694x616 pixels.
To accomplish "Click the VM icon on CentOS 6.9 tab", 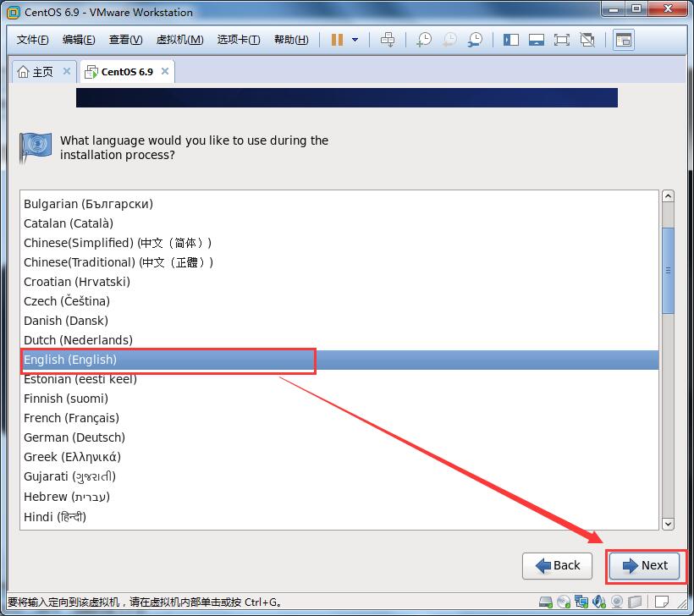I will [x=91, y=72].
